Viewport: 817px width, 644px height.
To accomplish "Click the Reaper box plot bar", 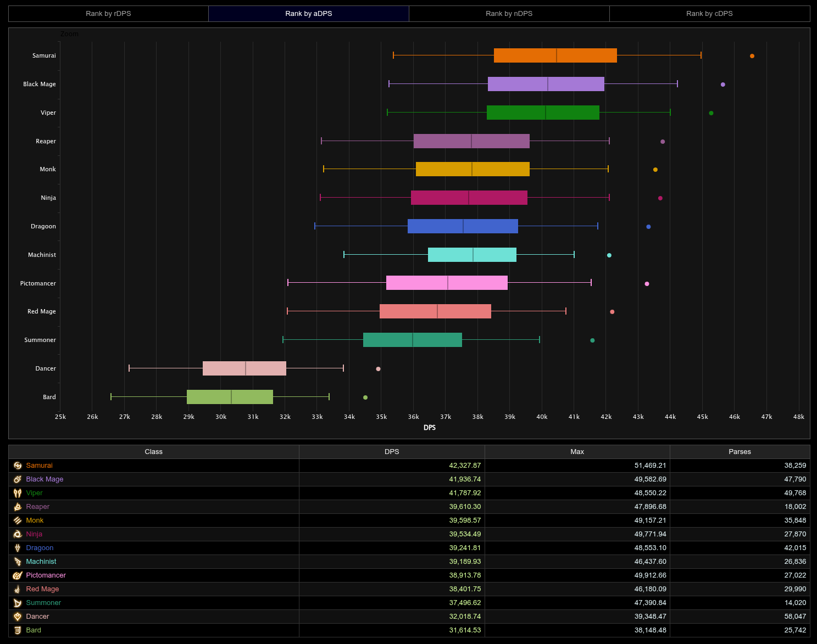I will point(471,141).
